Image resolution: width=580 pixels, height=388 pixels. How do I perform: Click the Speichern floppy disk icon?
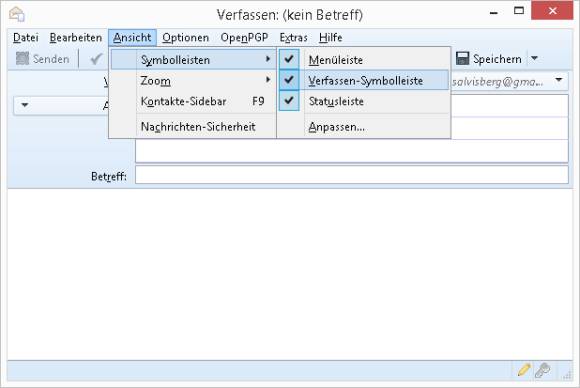pos(462,58)
